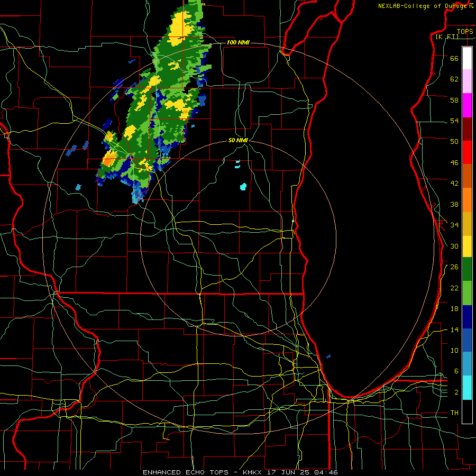Select the 34 legend value
Image resolution: width=476 pixels, height=476 pixels.
click(454, 225)
